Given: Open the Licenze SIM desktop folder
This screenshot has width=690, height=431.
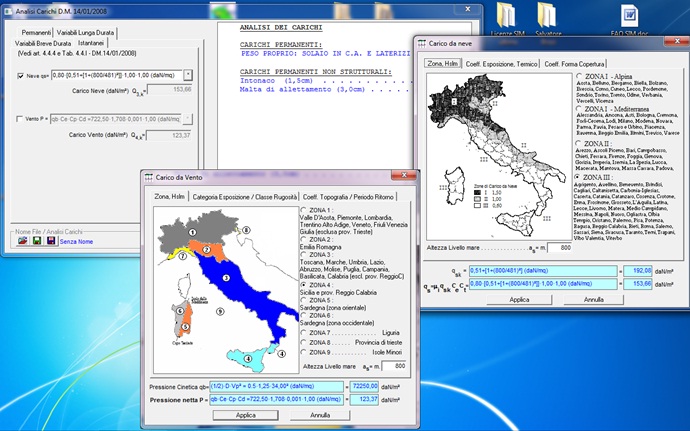Looking at the screenshot, I should 506,19.
